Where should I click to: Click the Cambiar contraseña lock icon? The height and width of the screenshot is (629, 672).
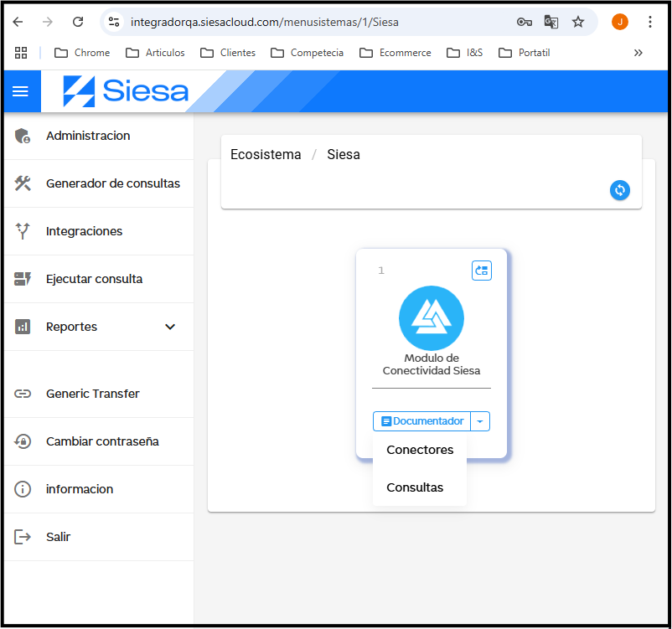[x=23, y=441]
